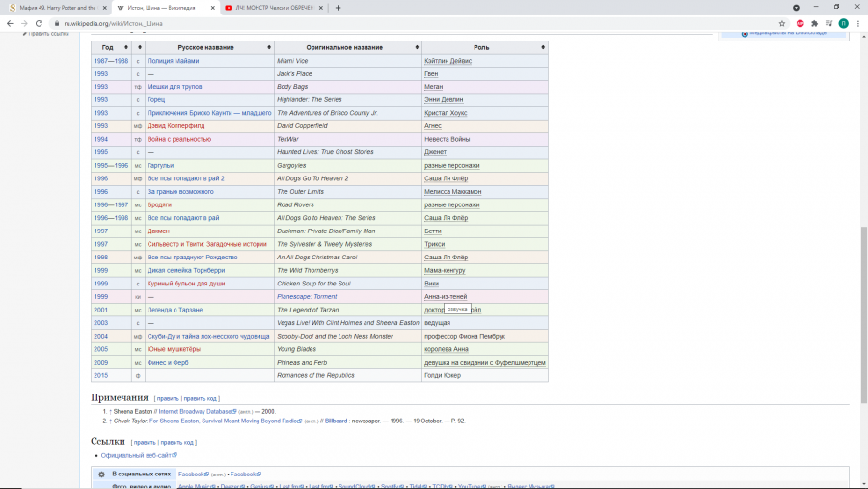Open Все псы попадают в рай 2 link
868x489 pixels.
tap(185, 178)
